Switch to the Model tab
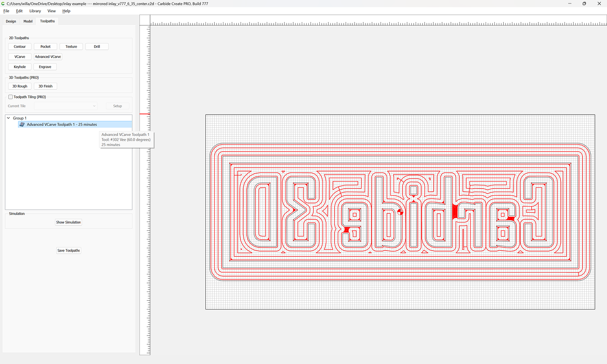 point(28,21)
